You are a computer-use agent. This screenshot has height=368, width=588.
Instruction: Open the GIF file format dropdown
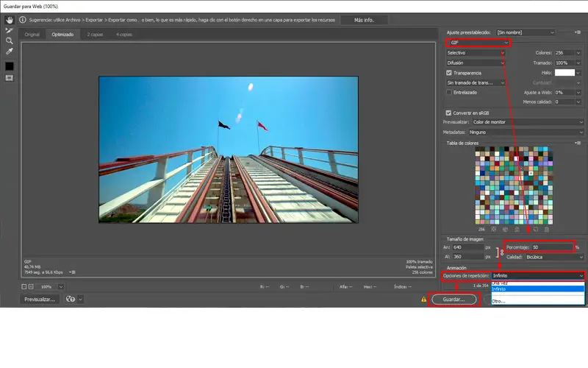click(x=476, y=43)
